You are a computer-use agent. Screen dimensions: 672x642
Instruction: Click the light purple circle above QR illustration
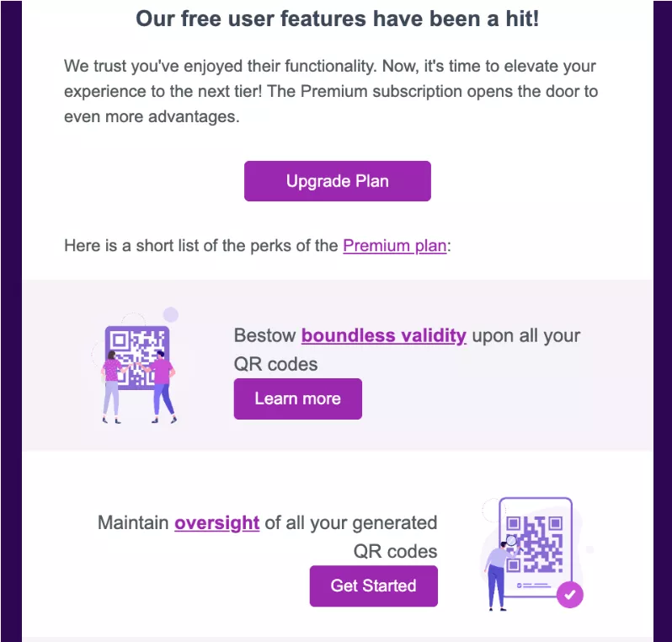[171, 315]
